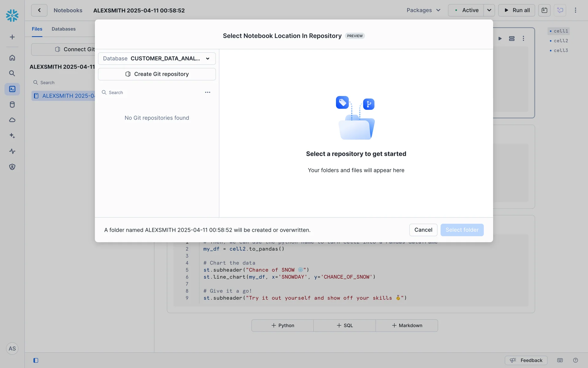Image resolution: width=588 pixels, height=368 pixels.
Task: Click the scheduler calendar icon in header
Action: (544, 10)
